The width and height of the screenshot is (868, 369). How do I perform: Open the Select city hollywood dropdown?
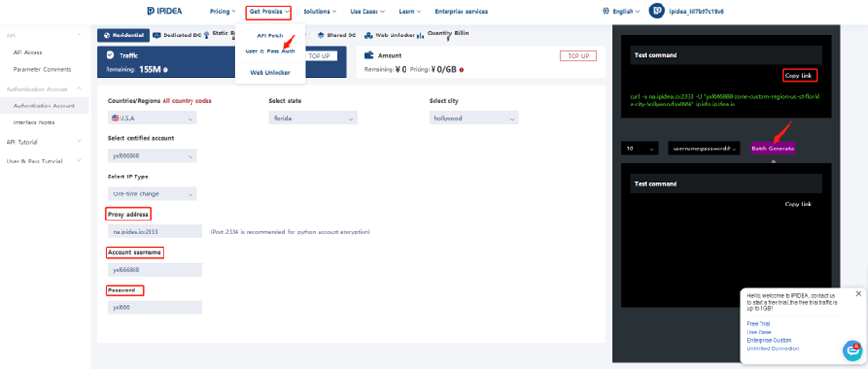tap(474, 118)
